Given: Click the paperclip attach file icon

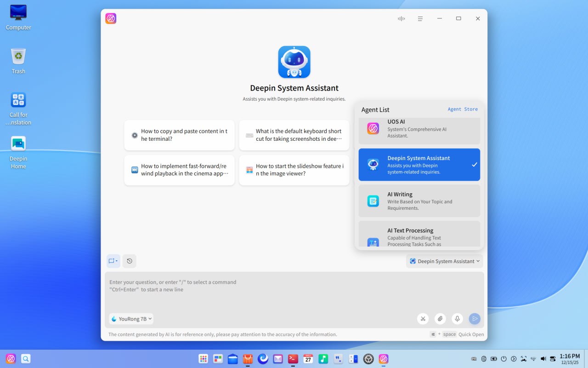Looking at the screenshot, I should pos(440,319).
